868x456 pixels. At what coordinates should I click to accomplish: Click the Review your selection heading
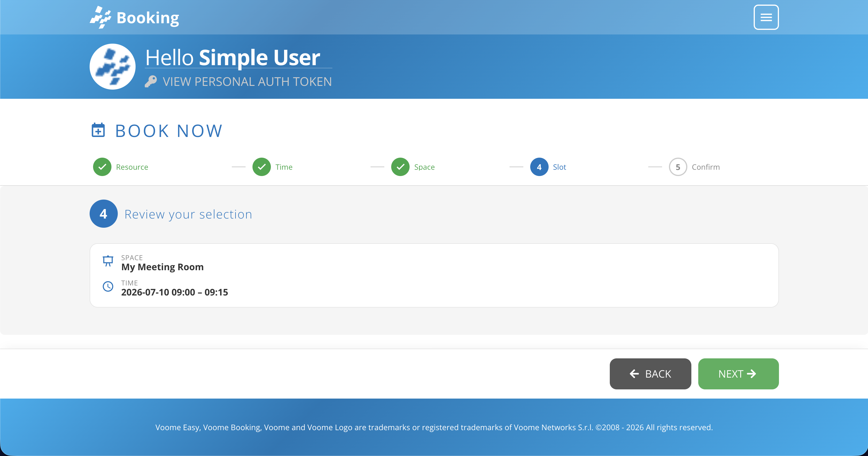click(188, 214)
